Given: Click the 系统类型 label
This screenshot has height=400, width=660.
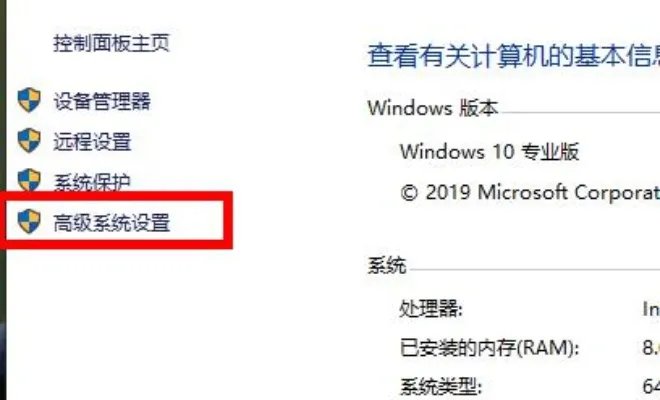Looking at the screenshot, I should click(440, 387).
